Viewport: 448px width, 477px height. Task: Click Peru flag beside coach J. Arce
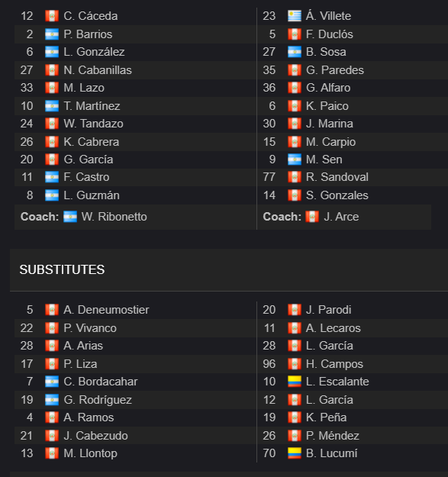pos(312,217)
